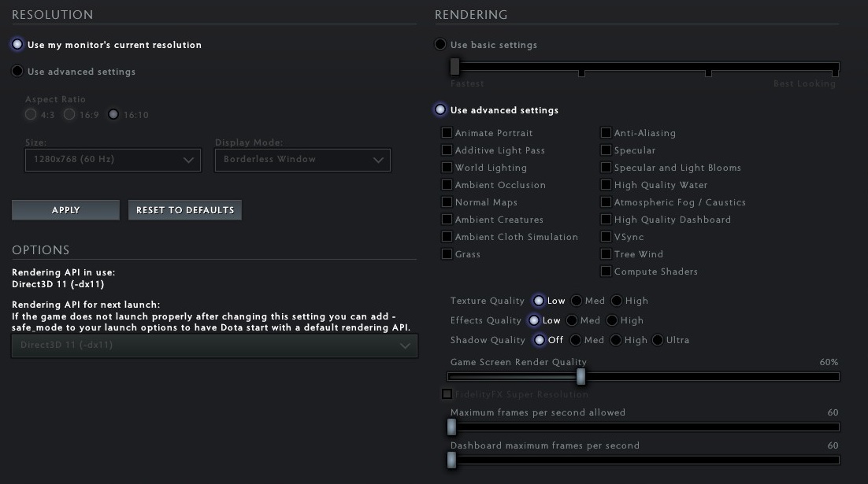The width and height of the screenshot is (868, 484).
Task: Expand the Display Mode dropdown
Action: (302, 160)
